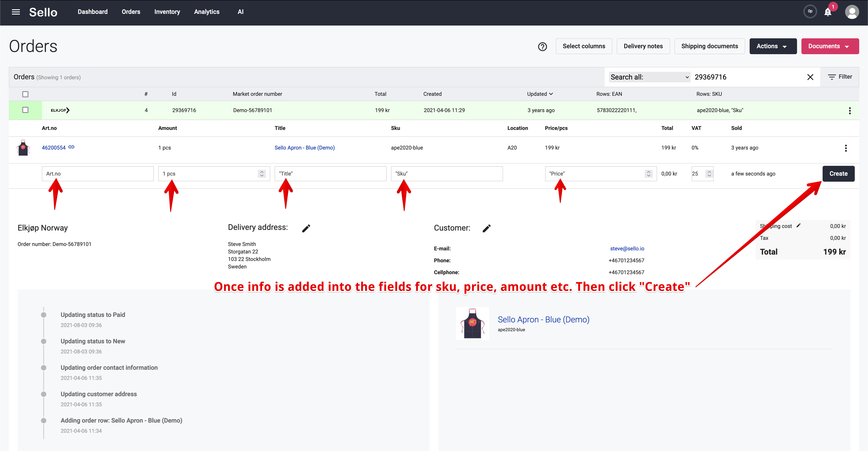868x451 pixels.
Task: Edit the delivery address pencil icon
Action: point(306,228)
